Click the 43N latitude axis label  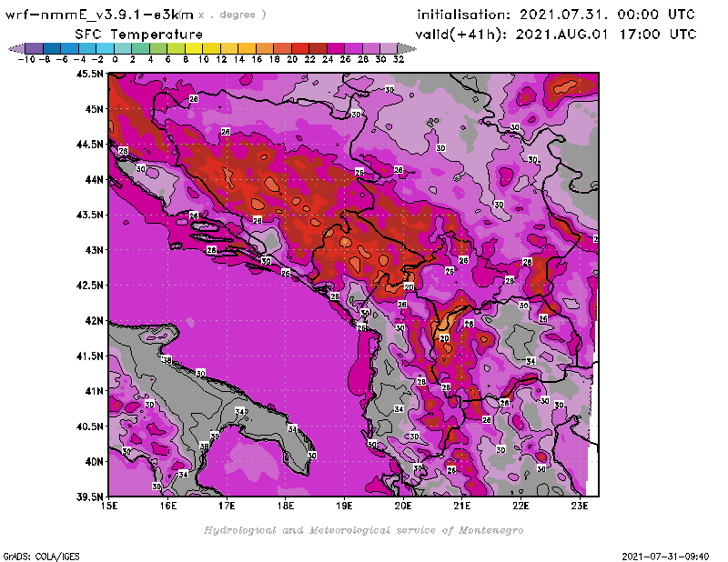[94, 250]
